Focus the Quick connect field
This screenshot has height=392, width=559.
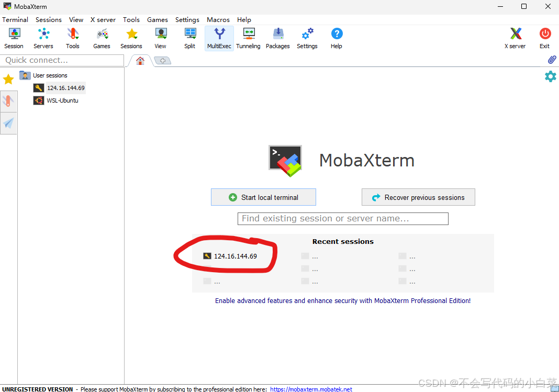(x=62, y=60)
